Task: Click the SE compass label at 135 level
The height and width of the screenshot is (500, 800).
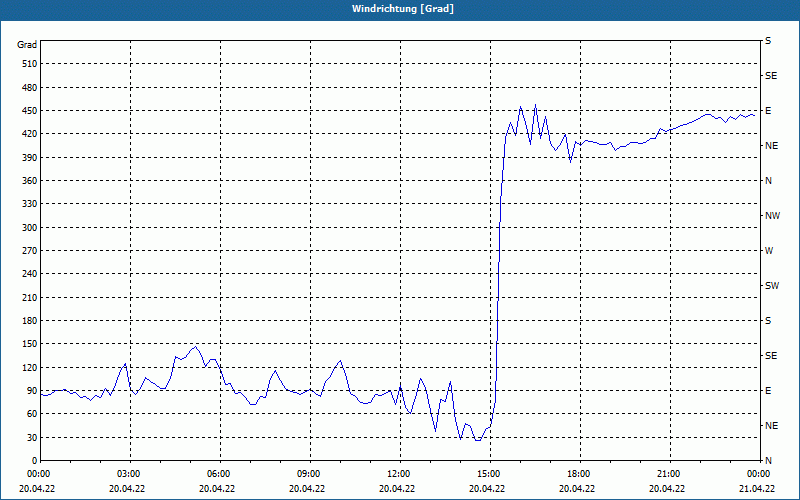Action: [771, 356]
